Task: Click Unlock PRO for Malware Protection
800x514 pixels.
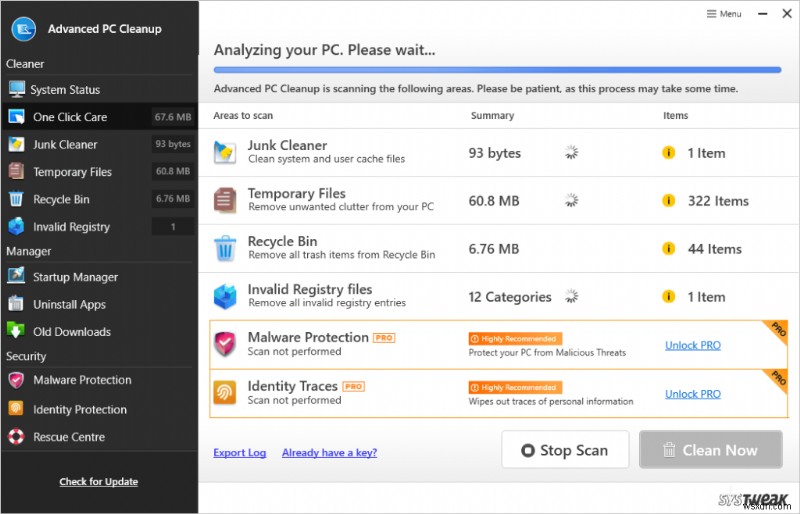Action: (693, 345)
